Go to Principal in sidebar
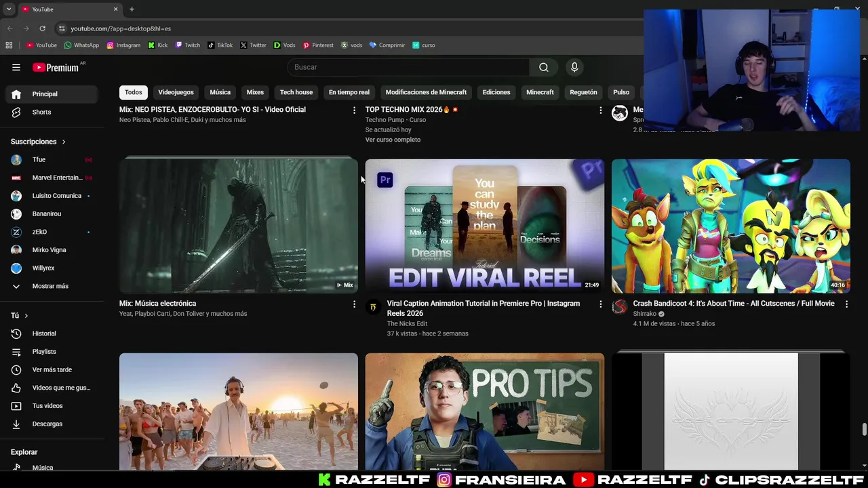Screen dimensions: 868x488 click(x=52, y=94)
